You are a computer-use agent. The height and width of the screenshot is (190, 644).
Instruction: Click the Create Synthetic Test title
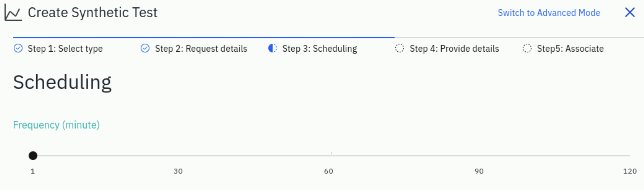pyautogui.click(x=93, y=13)
